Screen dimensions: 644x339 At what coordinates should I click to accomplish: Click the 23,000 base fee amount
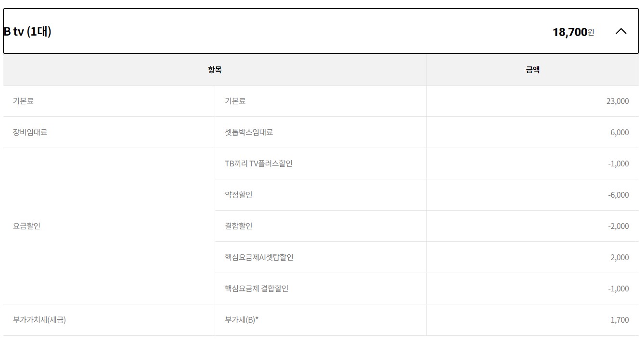tap(618, 101)
